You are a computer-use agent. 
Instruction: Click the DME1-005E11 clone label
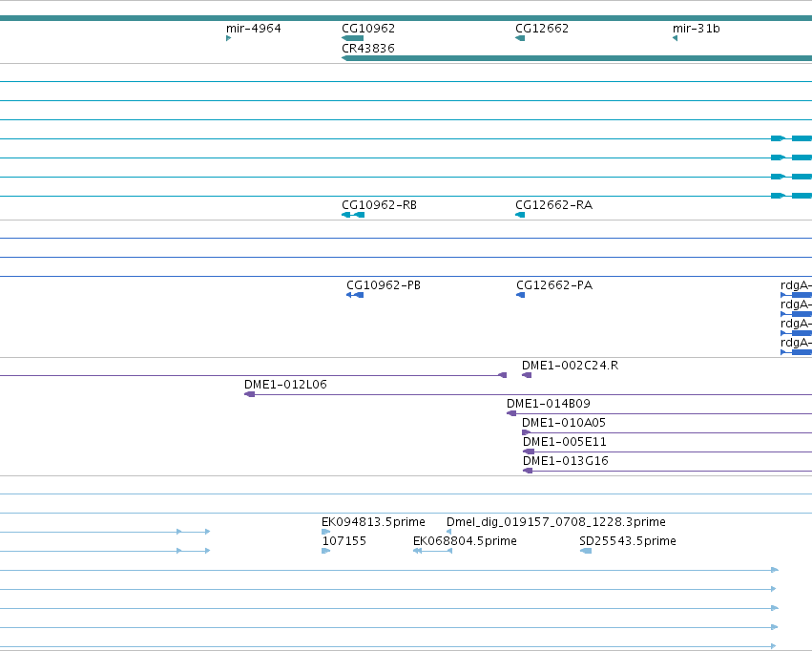click(565, 442)
